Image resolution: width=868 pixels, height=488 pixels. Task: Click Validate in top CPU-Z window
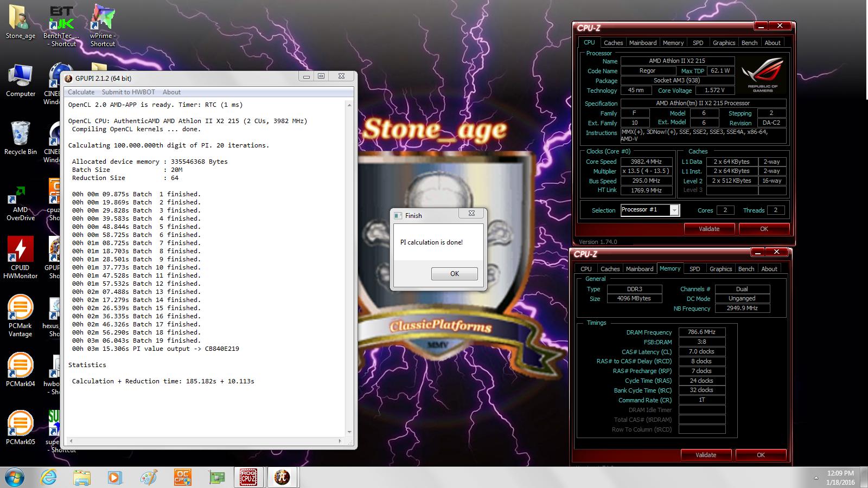(x=709, y=229)
